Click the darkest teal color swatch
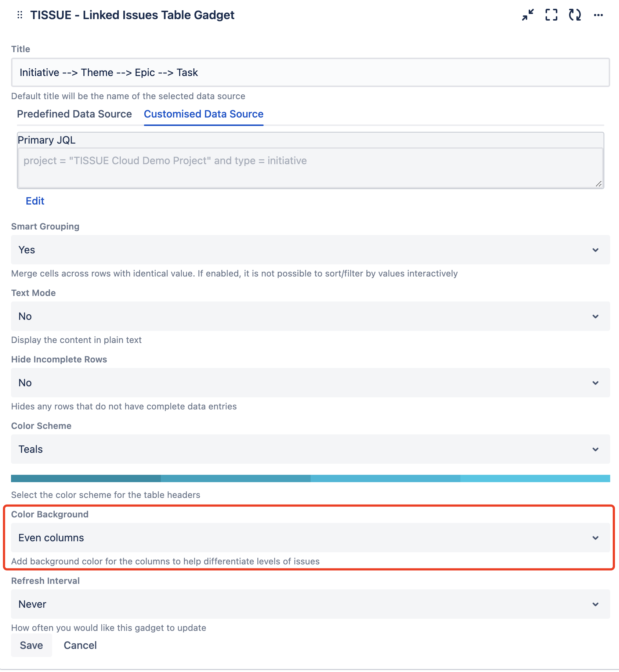The height and width of the screenshot is (672, 619). pos(86,478)
